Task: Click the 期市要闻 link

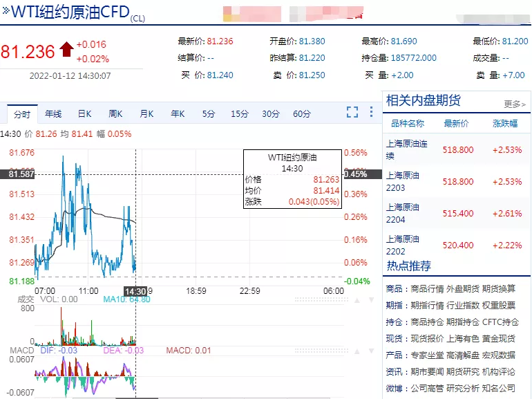Action: (427, 372)
